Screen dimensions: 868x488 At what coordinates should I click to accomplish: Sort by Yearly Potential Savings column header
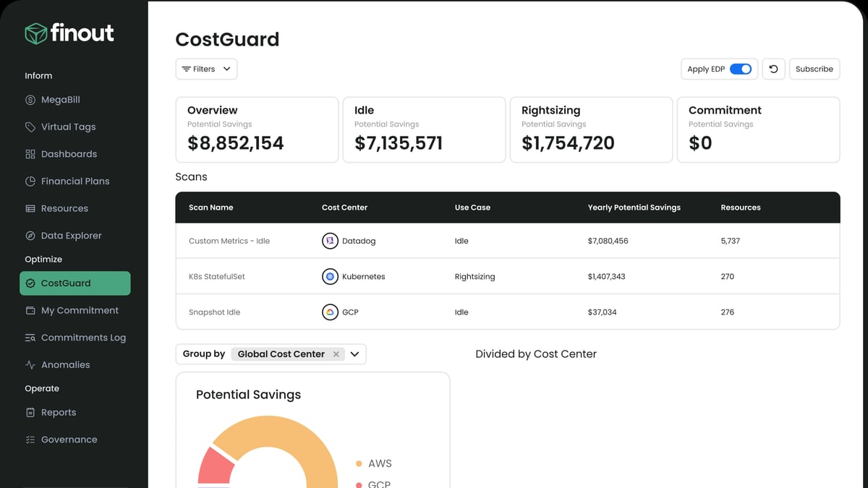coord(634,207)
